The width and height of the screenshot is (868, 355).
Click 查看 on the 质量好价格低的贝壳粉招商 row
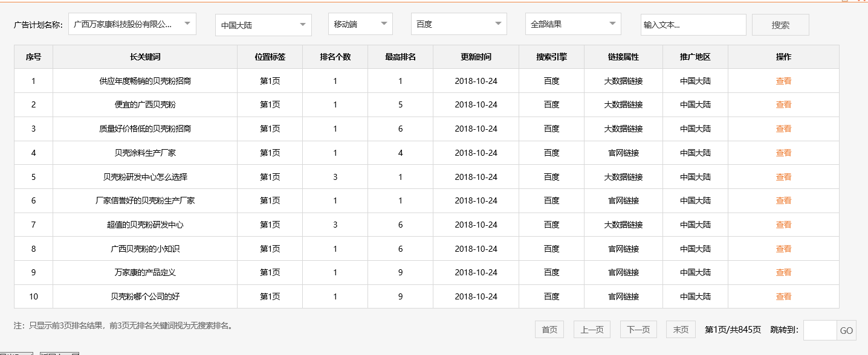click(783, 129)
